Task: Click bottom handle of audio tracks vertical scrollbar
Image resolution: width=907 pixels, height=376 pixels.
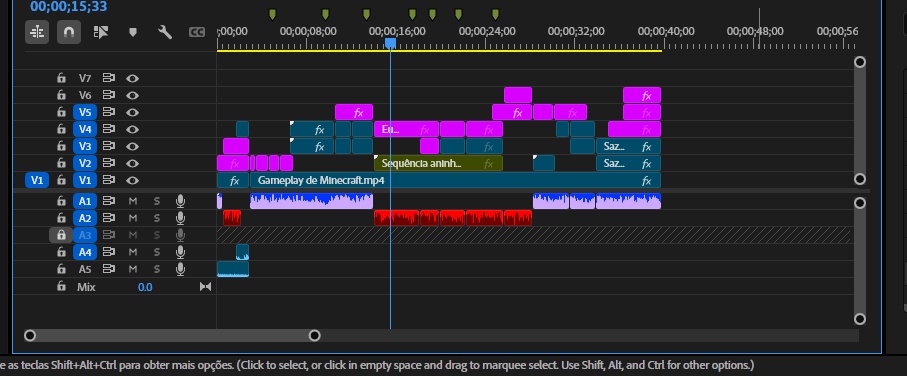Action: tap(860, 319)
